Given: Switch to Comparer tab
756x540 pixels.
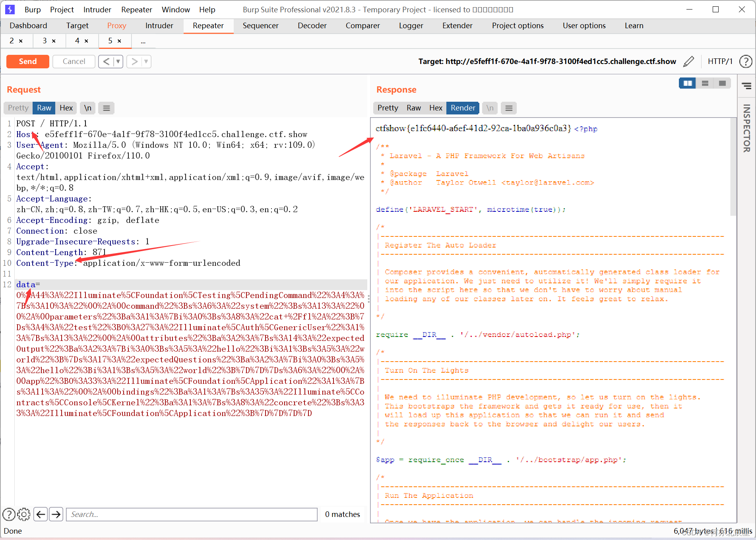Looking at the screenshot, I should pyautogui.click(x=363, y=25).
